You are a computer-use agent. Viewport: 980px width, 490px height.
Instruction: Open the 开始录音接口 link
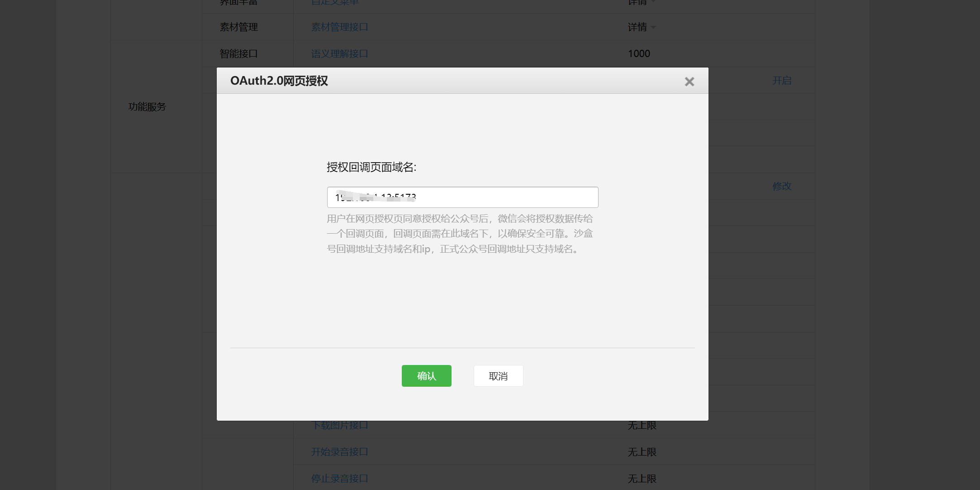point(339,452)
